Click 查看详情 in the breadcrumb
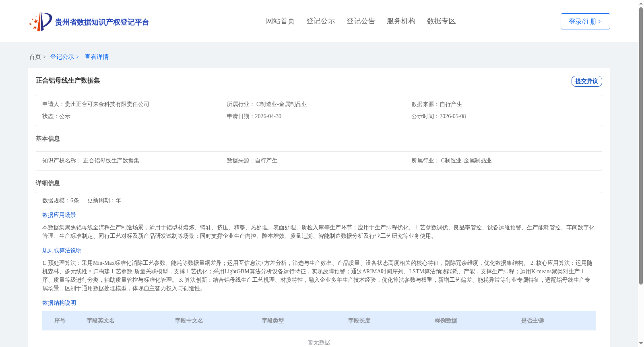Image resolution: width=644 pixels, height=347 pixels. point(97,57)
